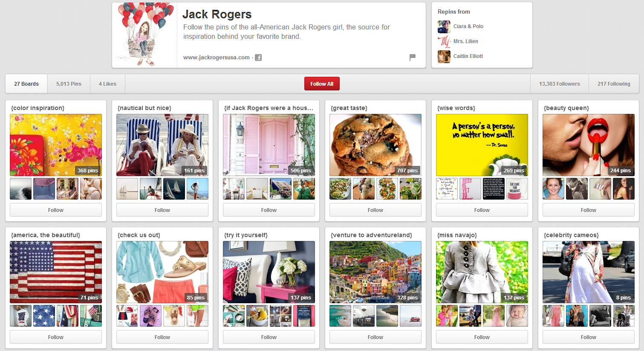Open the {check us out} board title
The height and width of the screenshot is (351, 644).
click(x=139, y=235)
